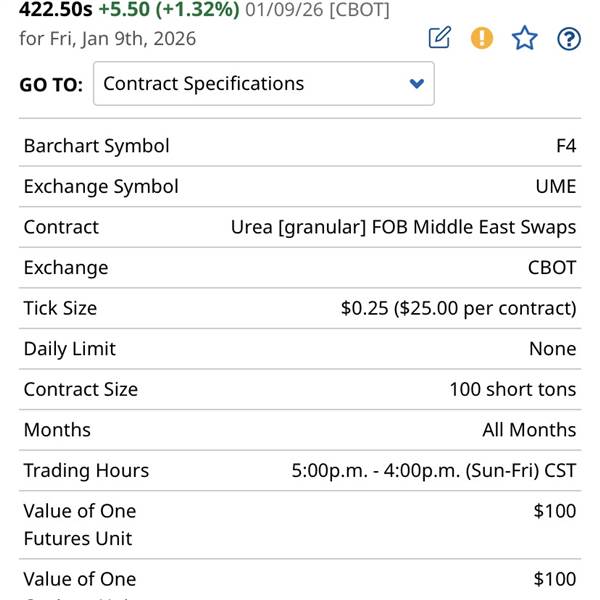The height and width of the screenshot is (600, 600).
Task: Click the UME exchange symbol value
Action: point(555,187)
